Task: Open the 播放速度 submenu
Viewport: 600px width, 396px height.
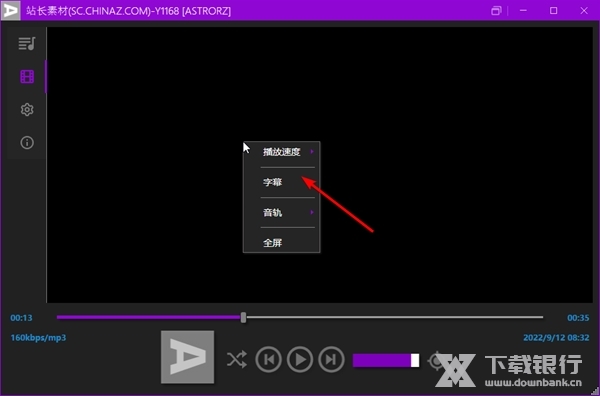Action: click(x=282, y=152)
